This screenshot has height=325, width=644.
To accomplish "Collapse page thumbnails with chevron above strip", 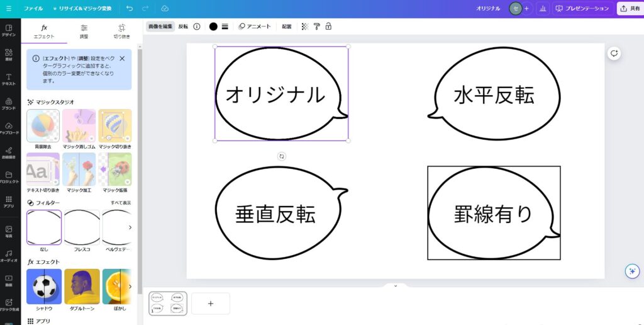I will pyautogui.click(x=395, y=286).
